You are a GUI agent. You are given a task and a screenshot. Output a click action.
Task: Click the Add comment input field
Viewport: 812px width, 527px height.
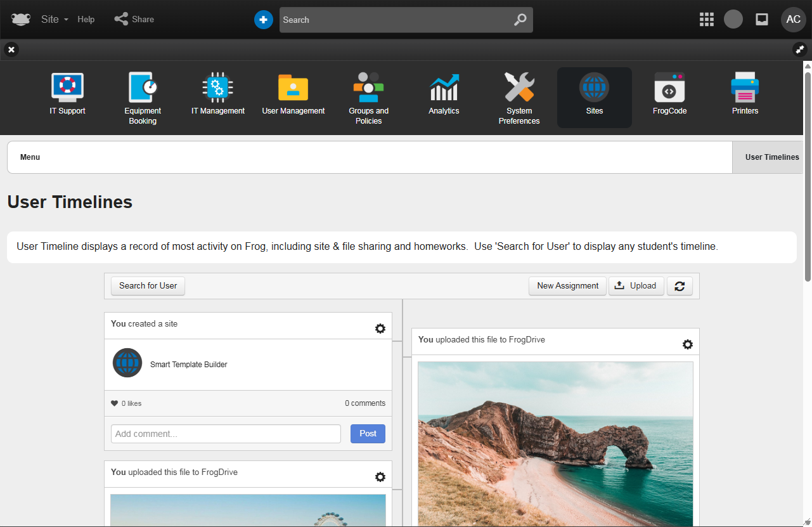click(x=226, y=434)
